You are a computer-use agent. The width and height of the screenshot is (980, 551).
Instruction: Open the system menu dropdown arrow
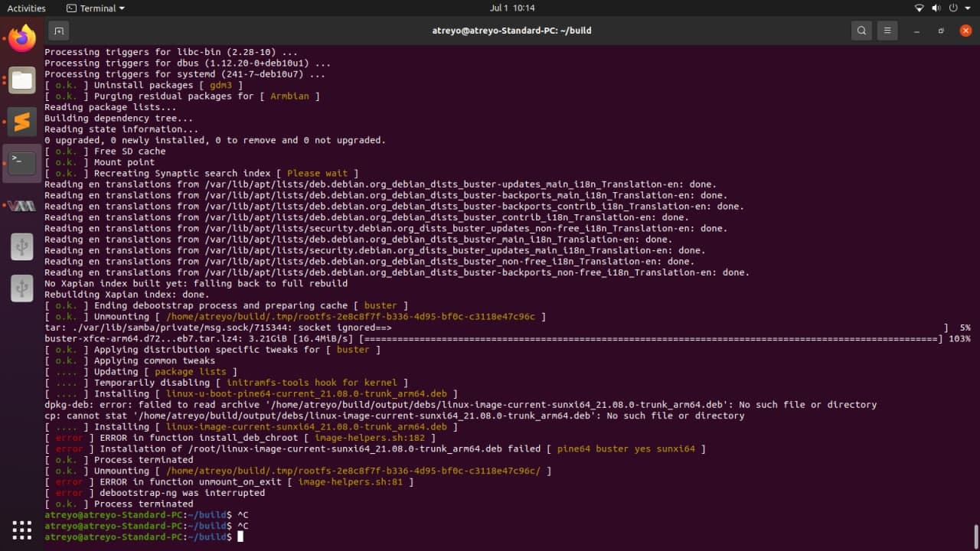(967, 8)
